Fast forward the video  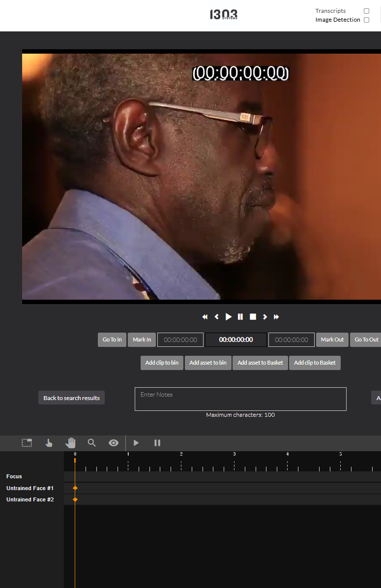point(276,317)
